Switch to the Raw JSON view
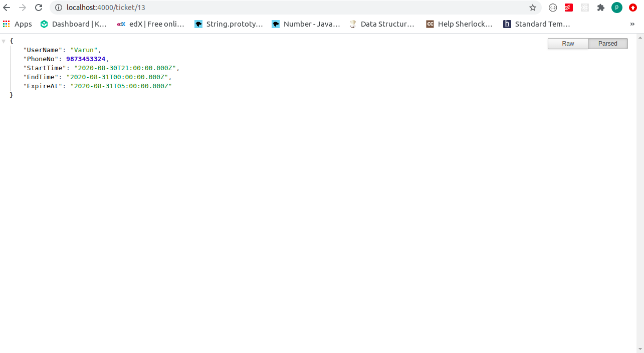The image size is (644, 353). (x=568, y=44)
